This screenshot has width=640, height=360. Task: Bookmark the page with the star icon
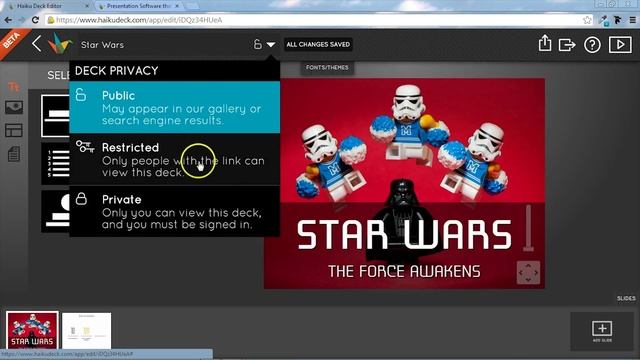click(587, 20)
